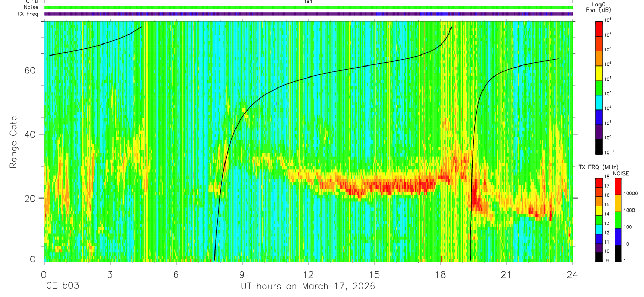This screenshot has width=644, height=297.
Task: Click the 6 tick on the UT hours axis
Action: click(x=176, y=274)
